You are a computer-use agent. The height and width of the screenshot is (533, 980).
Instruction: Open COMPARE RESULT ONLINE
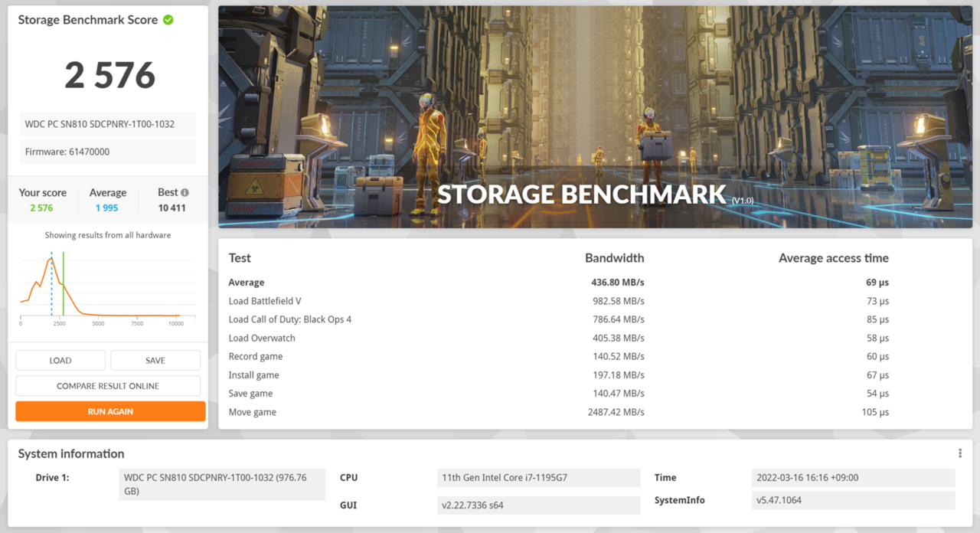pos(107,385)
